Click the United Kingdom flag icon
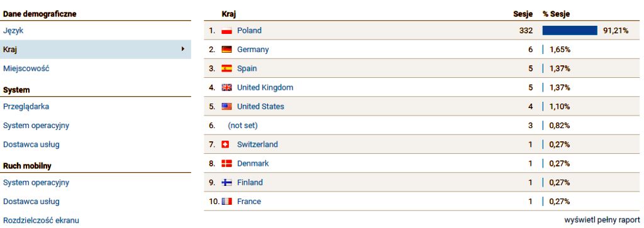Viewport: 644px width, 228px height. click(226, 87)
